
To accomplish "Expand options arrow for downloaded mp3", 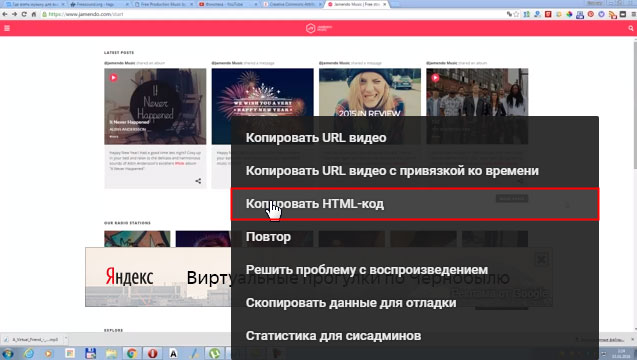I will 66,339.
